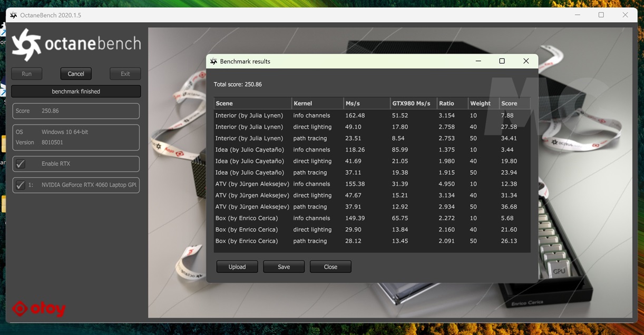Click the octanebench logo in sidebar
644x335 pixels.
click(x=76, y=44)
